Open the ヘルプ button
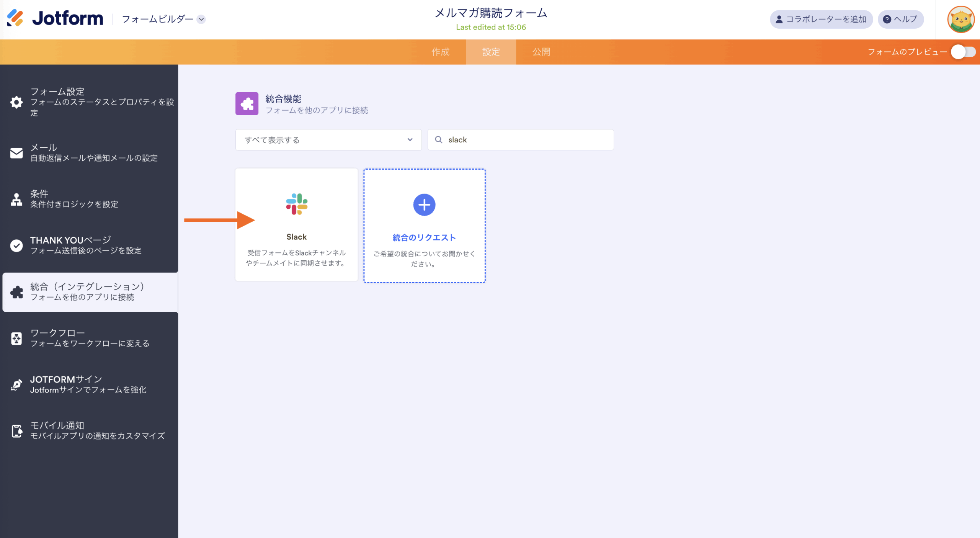Viewport: 980px width, 538px height. (900, 19)
